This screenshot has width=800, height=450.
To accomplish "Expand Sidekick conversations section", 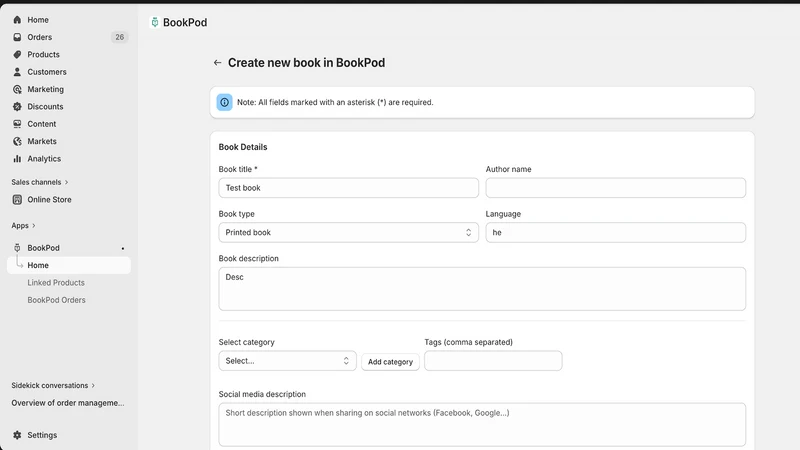I will point(53,386).
